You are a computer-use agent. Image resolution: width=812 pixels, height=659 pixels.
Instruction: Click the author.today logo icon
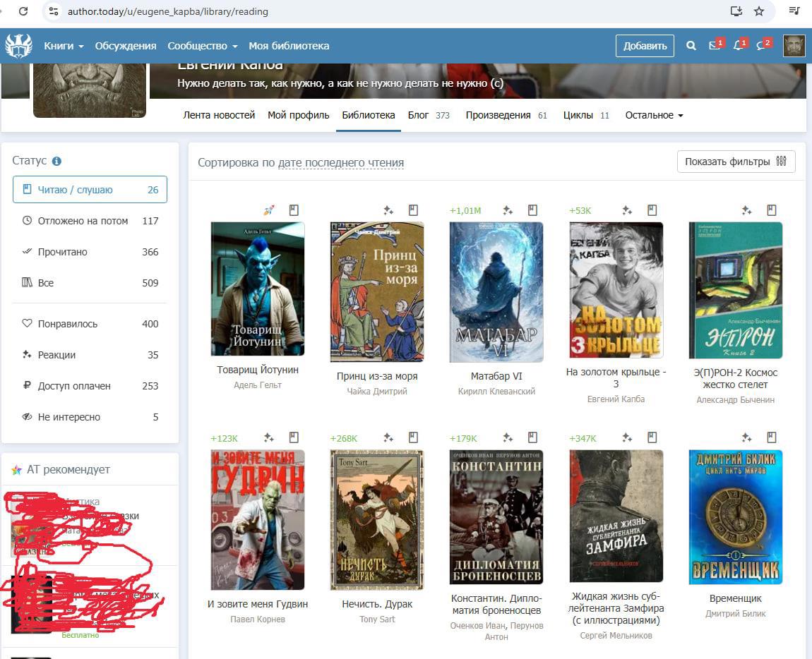tap(18, 46)
